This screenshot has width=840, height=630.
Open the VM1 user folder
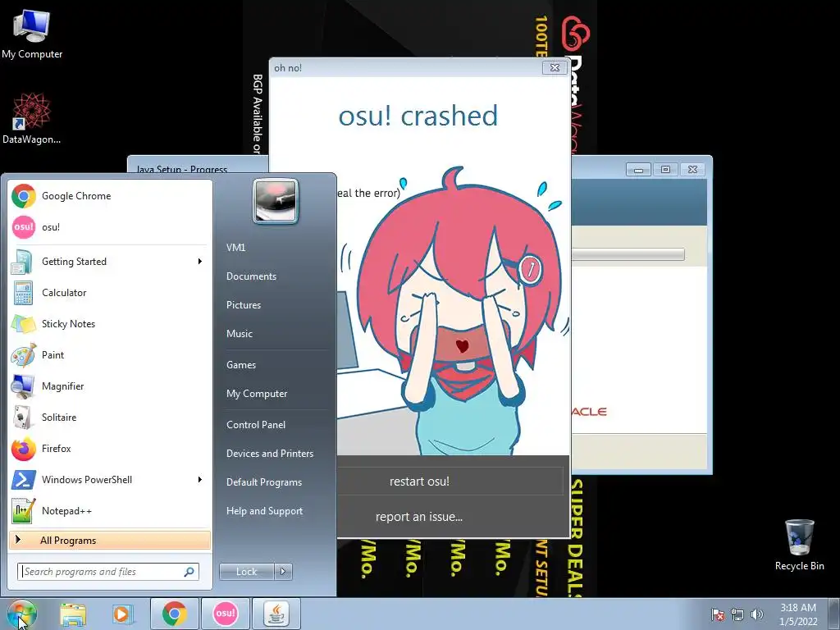coord(235,248)
